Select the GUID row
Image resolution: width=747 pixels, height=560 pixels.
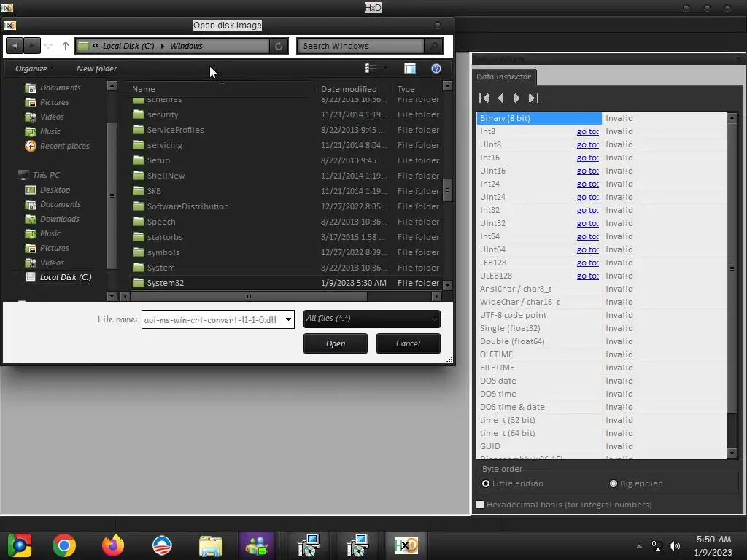tap(601, 446)
